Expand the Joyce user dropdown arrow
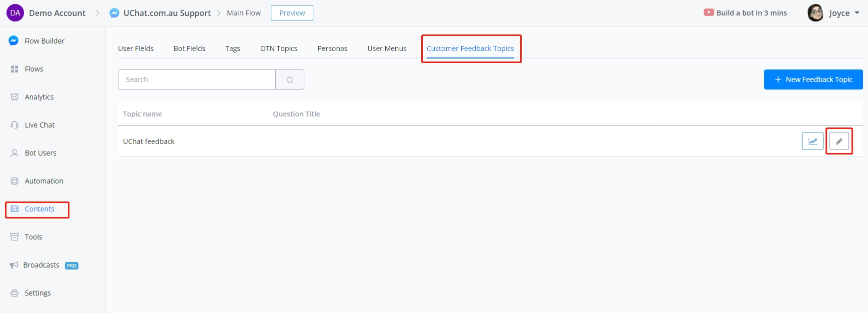This screenshot has width=868, height=313. [857, 13]
